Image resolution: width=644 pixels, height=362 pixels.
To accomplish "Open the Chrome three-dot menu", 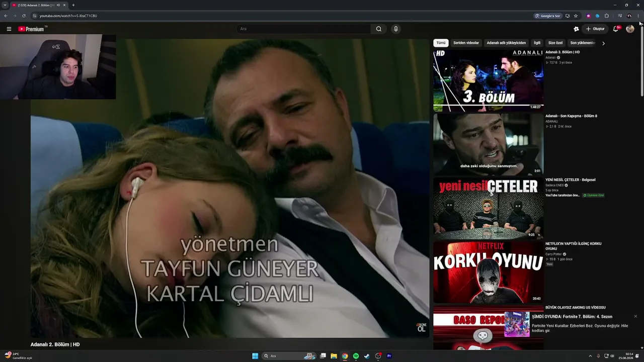I will 638,16.
